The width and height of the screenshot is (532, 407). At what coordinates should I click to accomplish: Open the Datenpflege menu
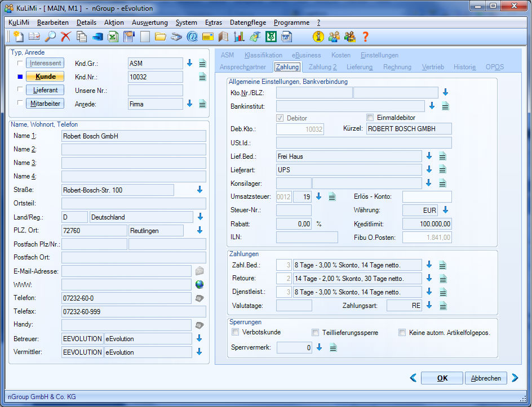[x=247, y=23]
